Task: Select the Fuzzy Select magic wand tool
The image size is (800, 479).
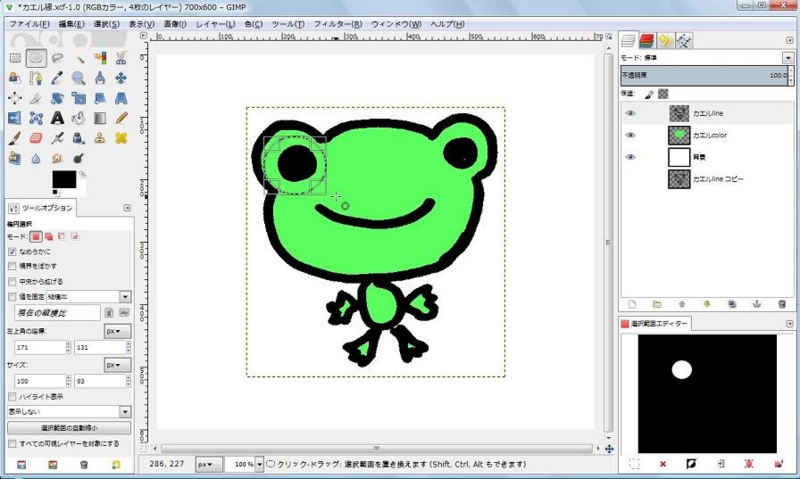Action: tap(79, 58)
